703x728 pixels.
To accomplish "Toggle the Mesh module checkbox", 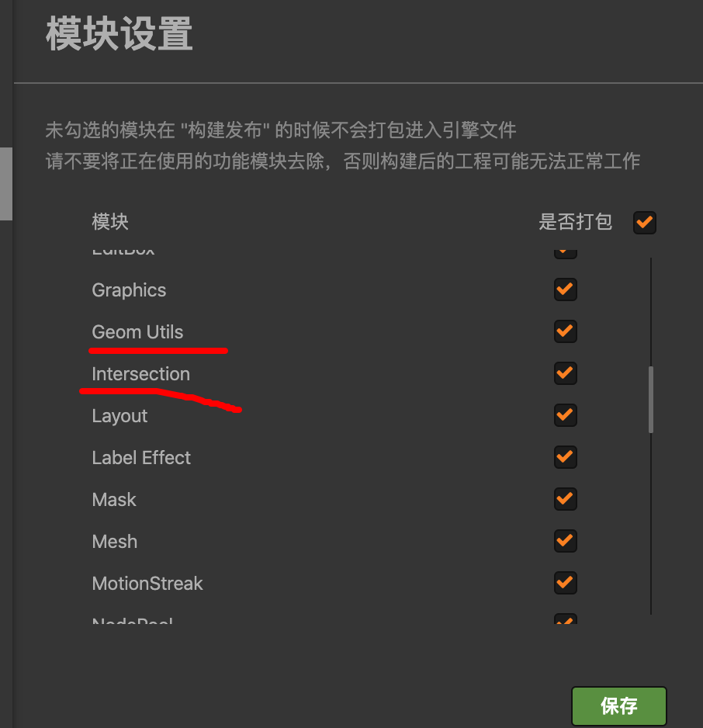I will tap(565, 541).
